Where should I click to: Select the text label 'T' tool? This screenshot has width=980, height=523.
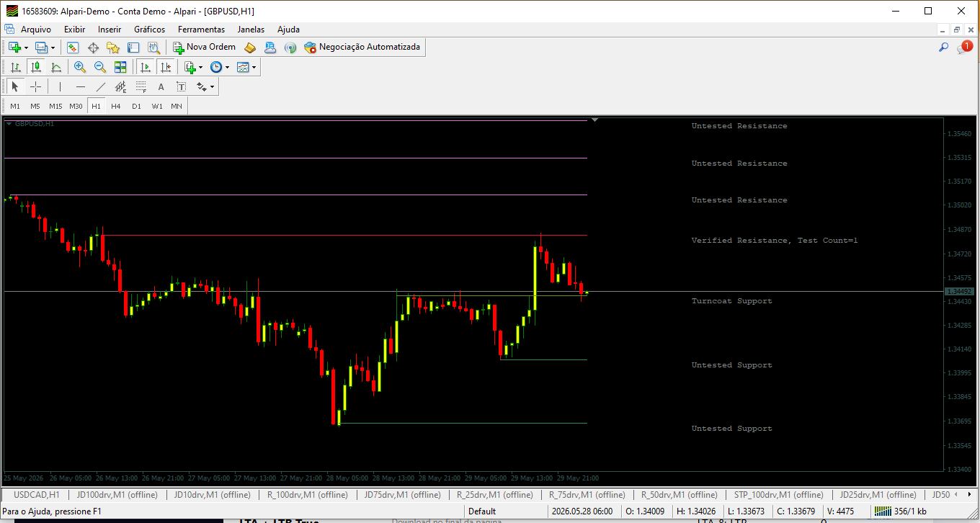(x=181, y=86)
